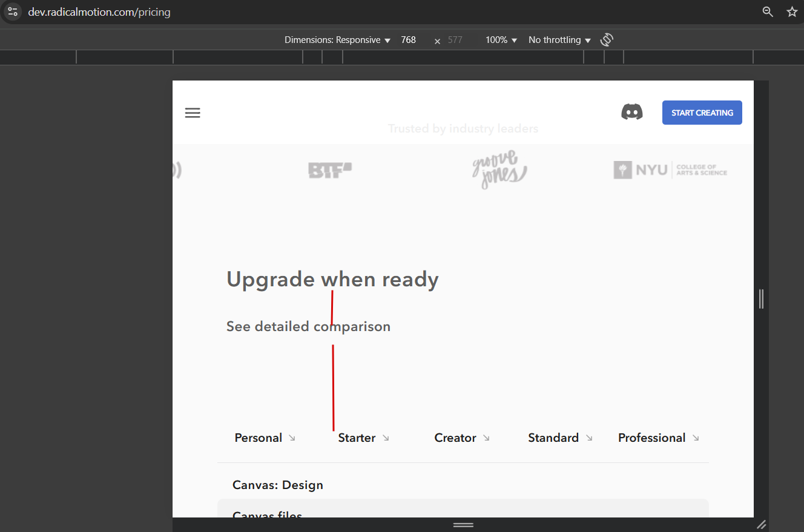The image size is (804, 532).
Task: Open the hamburger navigation menu
Action: pyautogui.click(x=193, y=113)
